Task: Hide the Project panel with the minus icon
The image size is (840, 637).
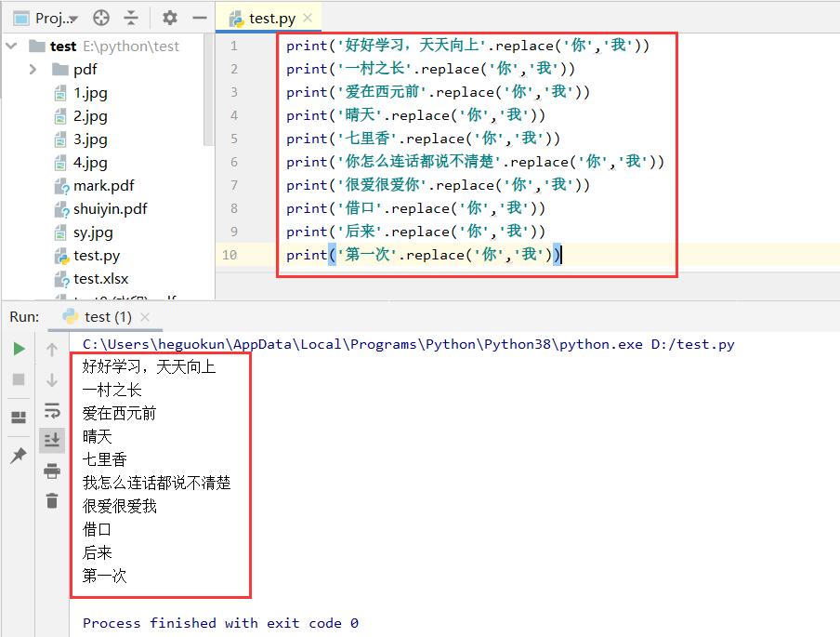Action: tap(198, 18)
